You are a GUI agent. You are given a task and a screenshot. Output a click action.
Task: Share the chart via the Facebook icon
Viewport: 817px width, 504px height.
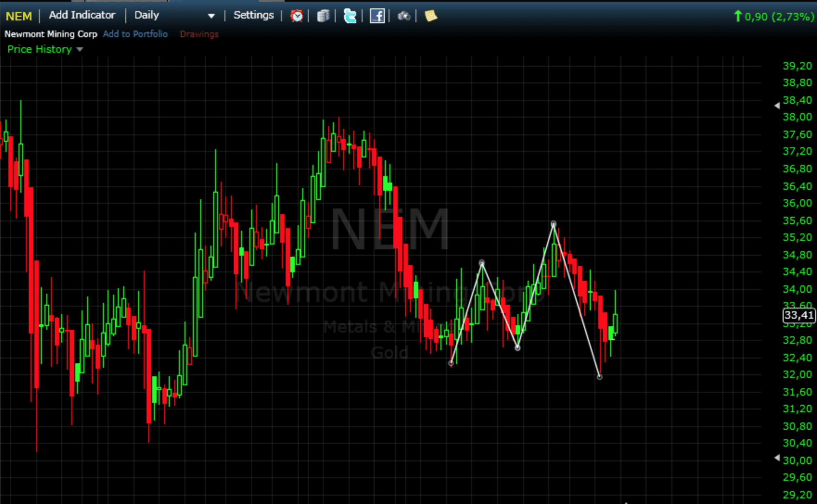[377, 16]
